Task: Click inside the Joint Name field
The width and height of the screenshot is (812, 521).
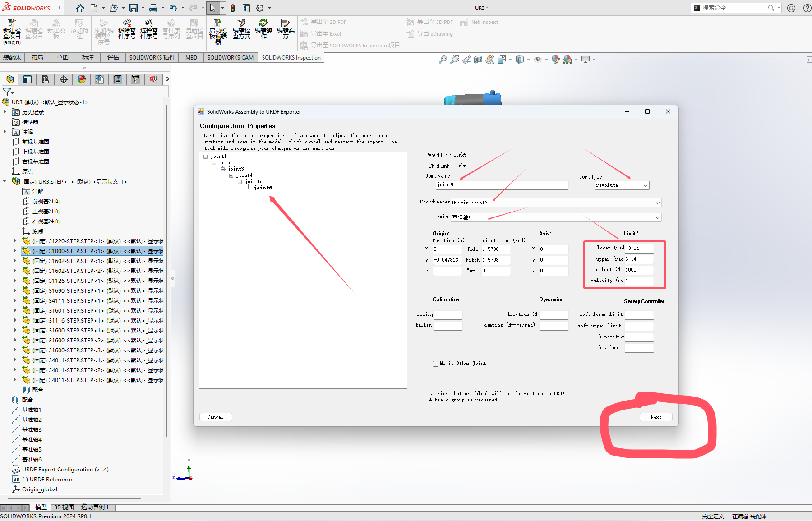Action: (x=502, y=184)
